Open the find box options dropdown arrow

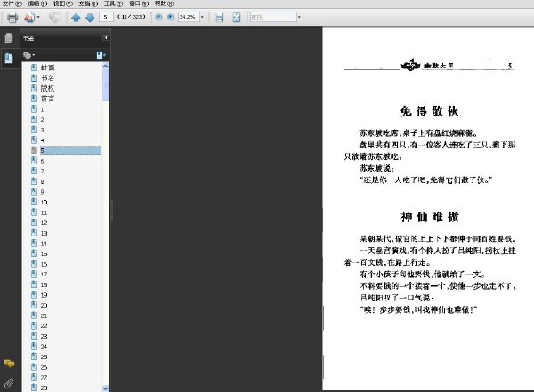point(299,17)
